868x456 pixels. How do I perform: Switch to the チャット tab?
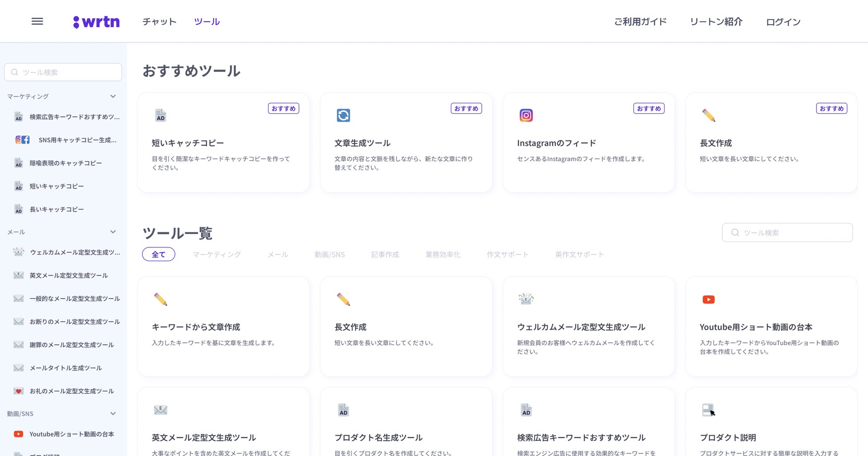[159, 21]
